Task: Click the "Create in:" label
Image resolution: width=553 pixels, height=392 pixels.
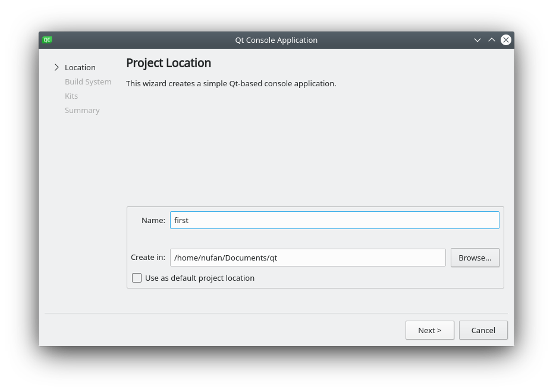Action: (148, 258)
